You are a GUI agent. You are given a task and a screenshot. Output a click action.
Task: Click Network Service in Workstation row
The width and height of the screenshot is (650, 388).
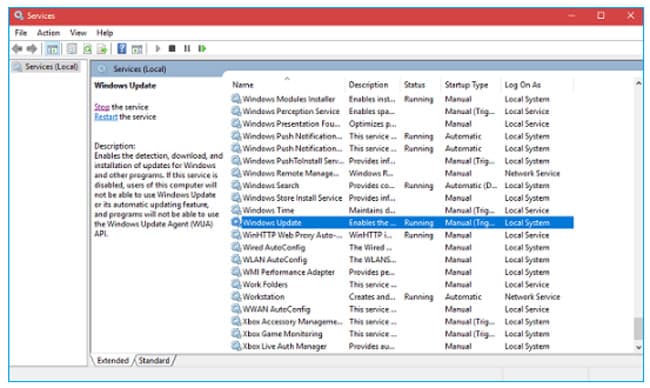click(x=532, y=297)
